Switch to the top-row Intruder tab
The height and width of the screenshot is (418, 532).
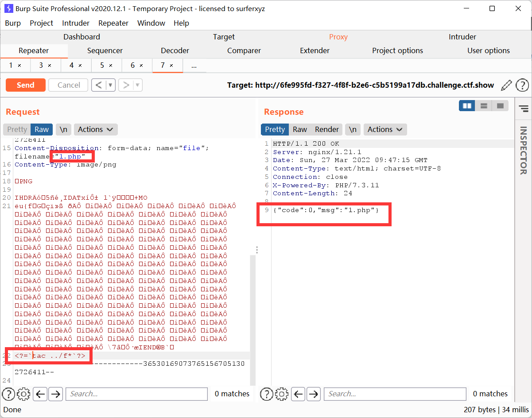point(462,37)
